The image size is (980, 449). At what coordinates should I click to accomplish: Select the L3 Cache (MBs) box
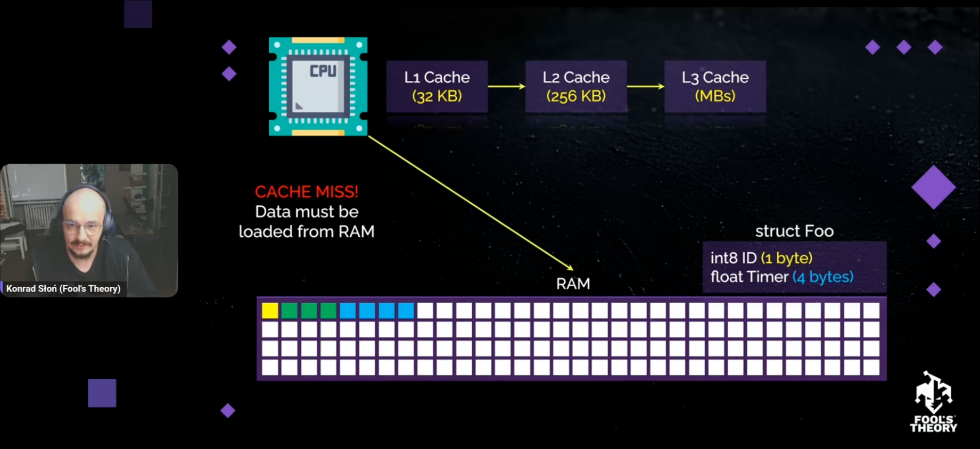[x=715, y=86]
